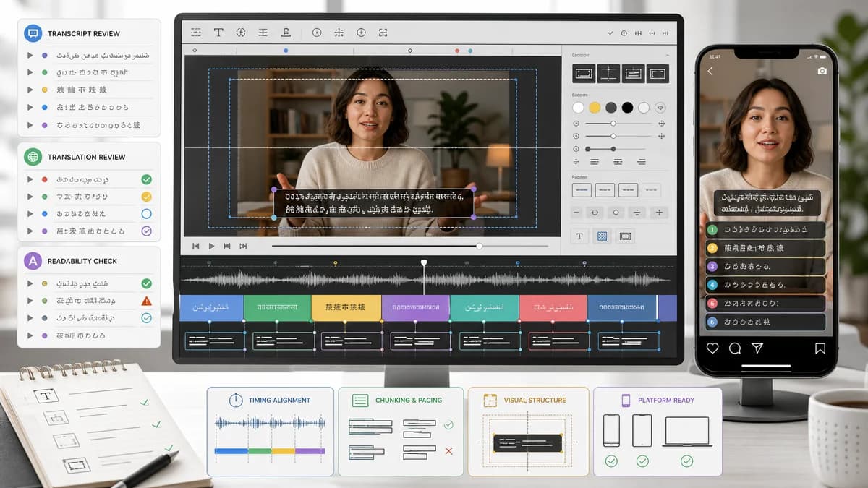Toggle the empty blue circle in Translation Review
This screenshot has height=488, width=868.
(x=146, y=214)
